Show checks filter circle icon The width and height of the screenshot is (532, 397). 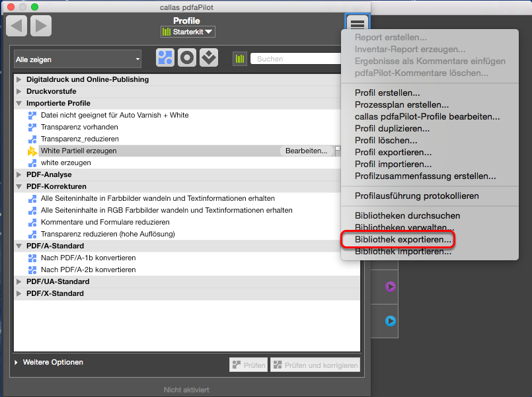point(187,57)
